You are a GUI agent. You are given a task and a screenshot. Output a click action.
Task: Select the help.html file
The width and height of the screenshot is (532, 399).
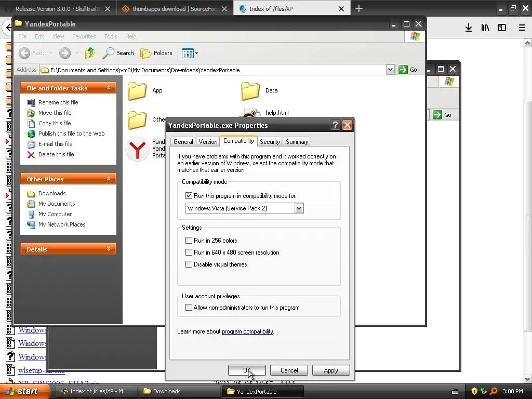point(277,113)
